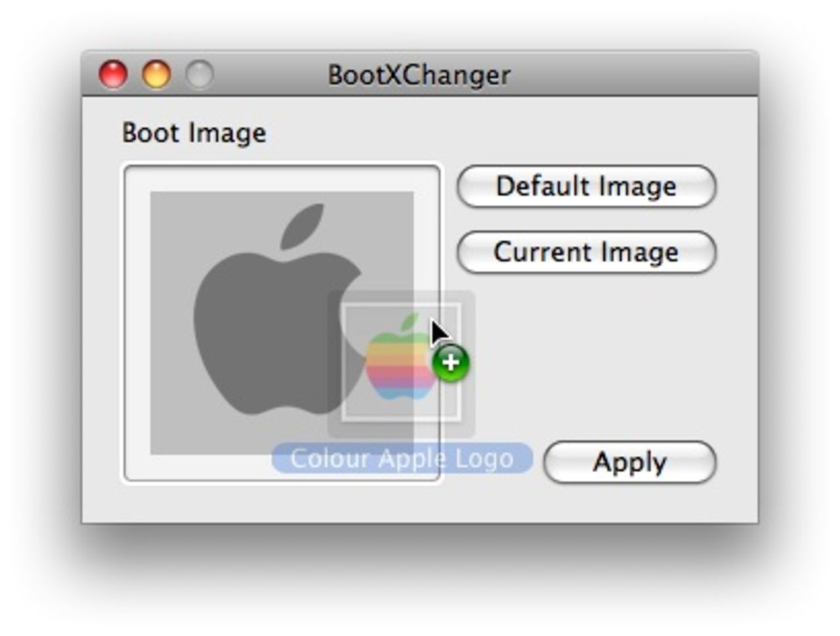Close the BootXChanger window with red button
840x636 pixels.
pyautogui.click(x=113, y=74)
